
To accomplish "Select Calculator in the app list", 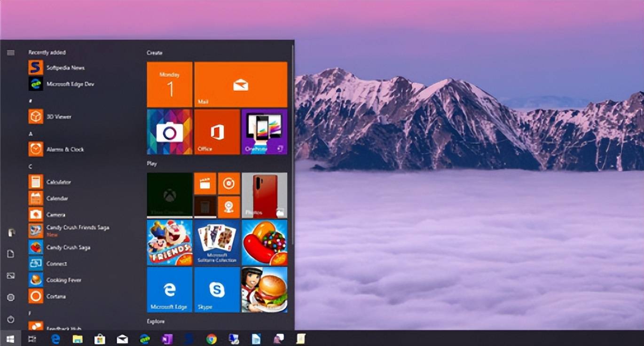I will pos(58,182).
